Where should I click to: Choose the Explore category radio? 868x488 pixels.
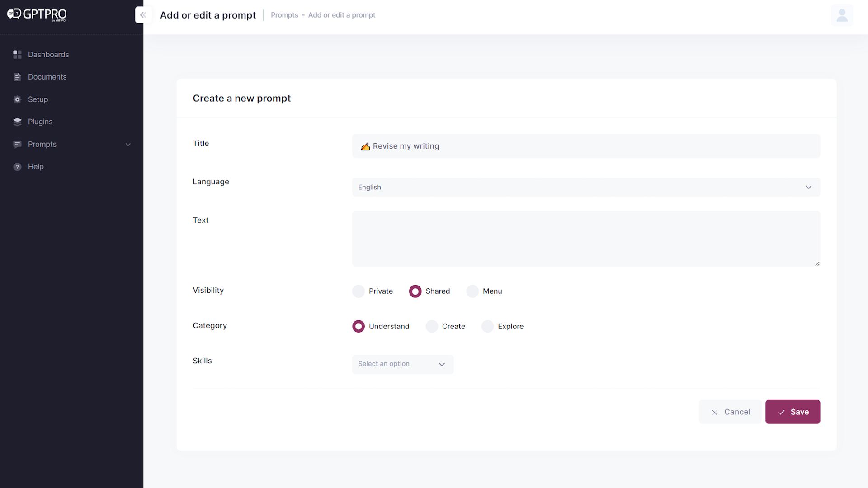coord(487,327)
